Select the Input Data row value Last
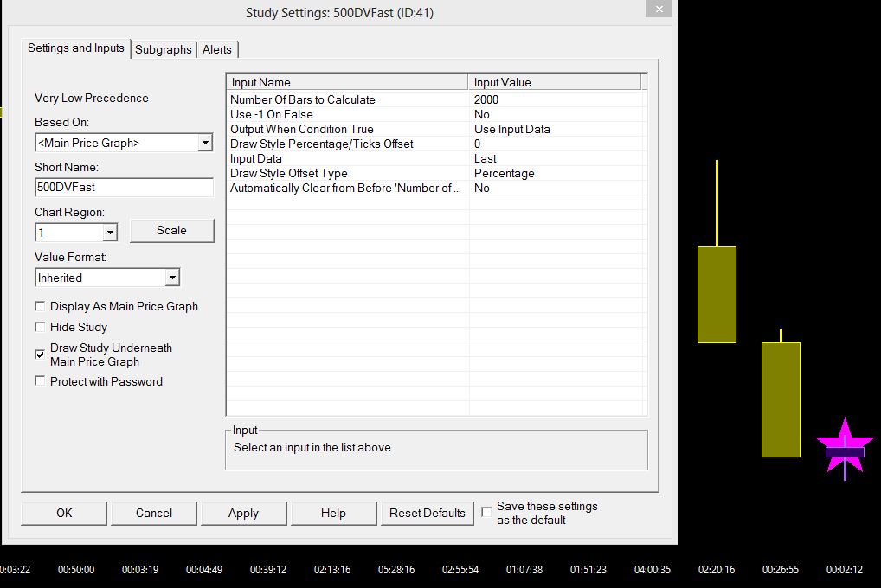Image resolution: width=881 pixels, height=588 pixels. 486,158
